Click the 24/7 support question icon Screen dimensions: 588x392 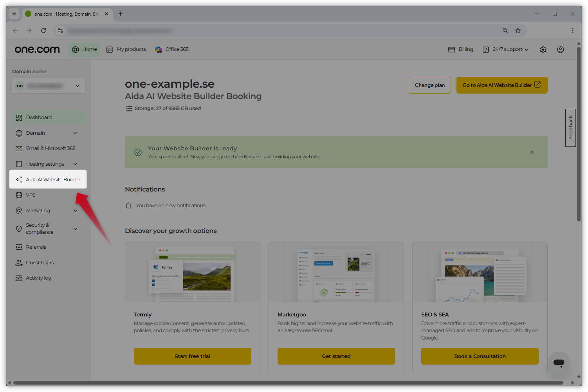(486, 49)
